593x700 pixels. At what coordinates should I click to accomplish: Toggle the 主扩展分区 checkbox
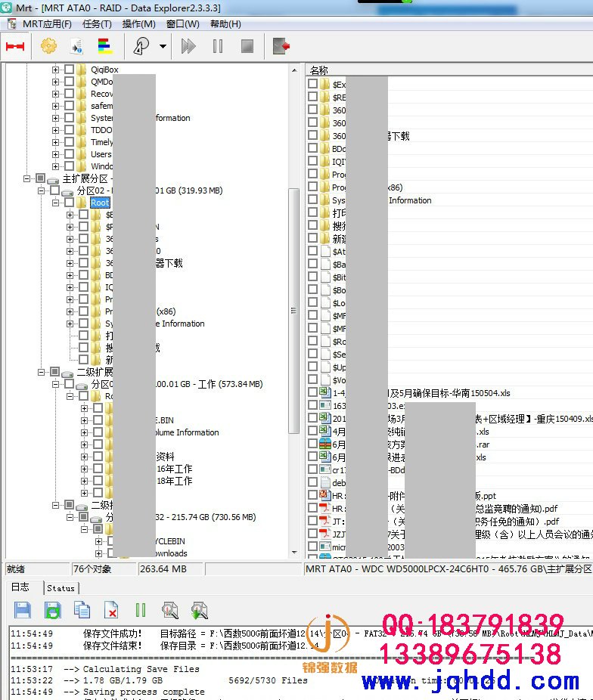pyautogui.click(x=41, y=178)
